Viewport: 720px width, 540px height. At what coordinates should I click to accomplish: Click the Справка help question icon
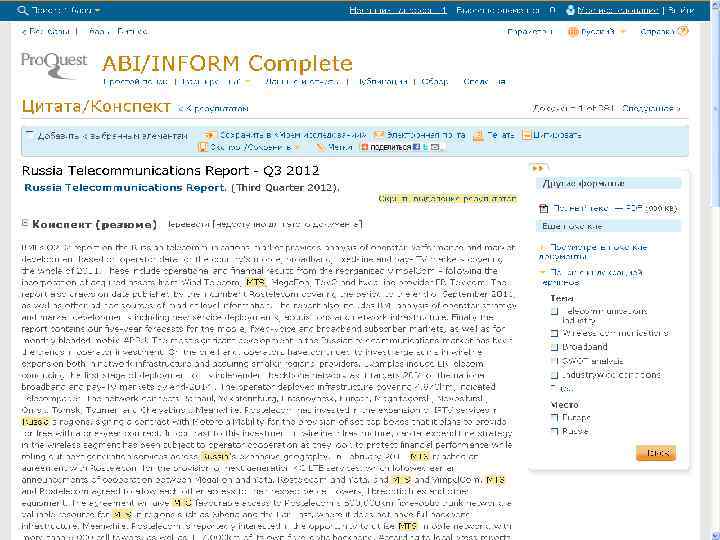(683, 31)
